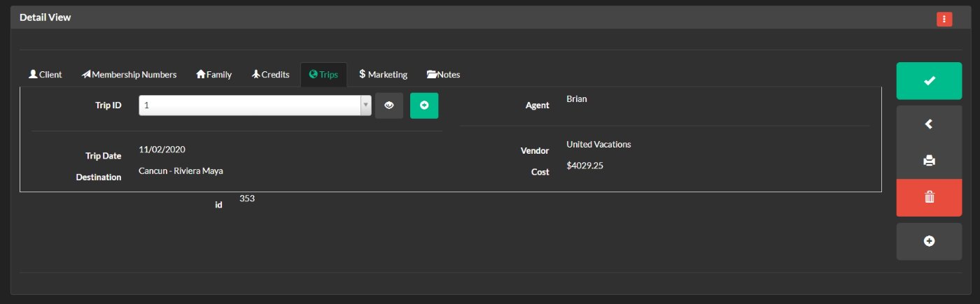The image size is (980, 304).
Task: Switch to the Client tab
Action: (x=45, y=75)
